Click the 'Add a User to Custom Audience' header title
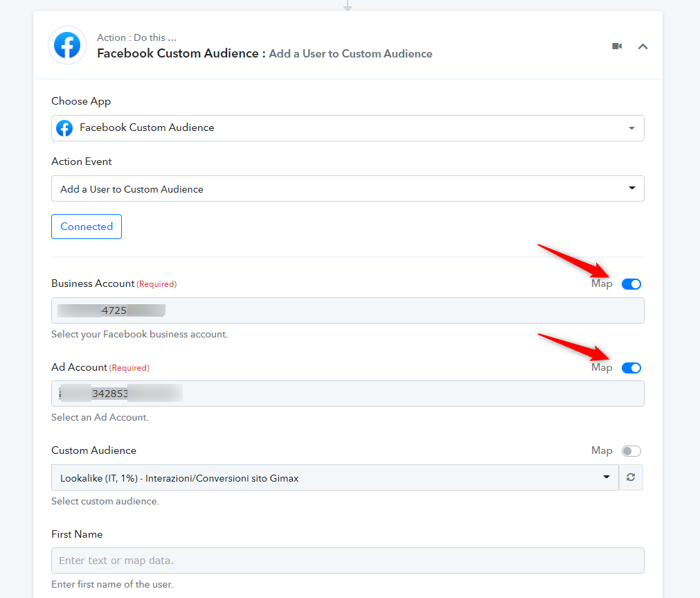The image size is (700, 598). click(350, 54)
